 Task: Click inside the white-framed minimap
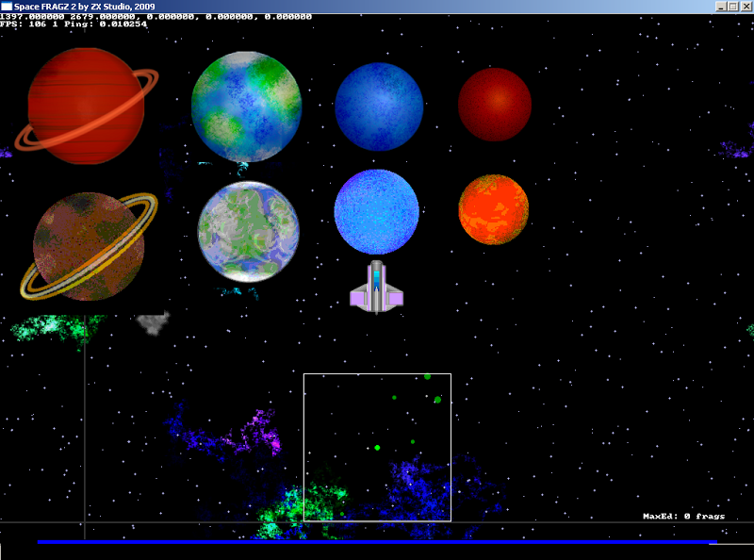point(378,448)
